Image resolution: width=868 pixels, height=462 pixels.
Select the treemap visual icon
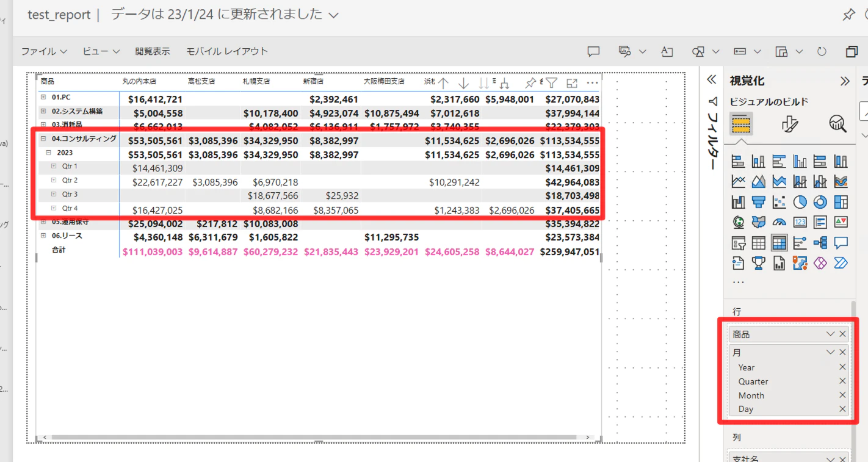(841, 202)
